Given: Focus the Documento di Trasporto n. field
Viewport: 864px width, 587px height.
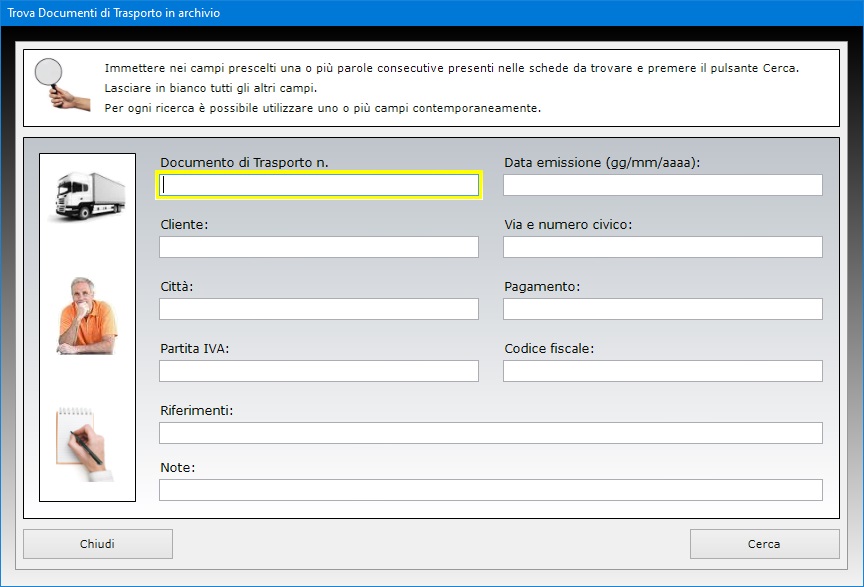Looking at the screenshot, I should click(319, 185).
